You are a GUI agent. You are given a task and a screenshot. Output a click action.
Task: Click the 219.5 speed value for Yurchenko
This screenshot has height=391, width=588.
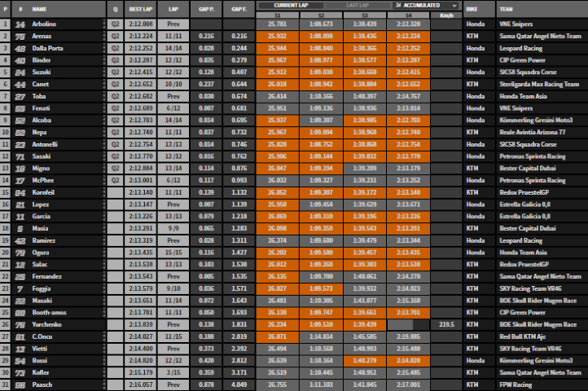446,324
